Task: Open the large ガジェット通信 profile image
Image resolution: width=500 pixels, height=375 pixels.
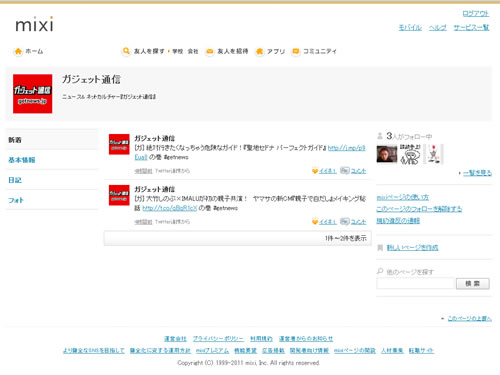Action: [x=32, y=94]
